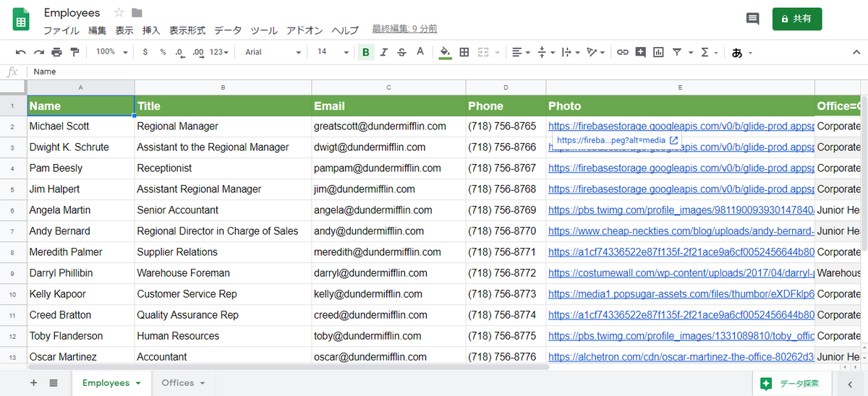Decrease decimal places icon
This screenshot has height=396, width=868.
click(x=180, y=52)
